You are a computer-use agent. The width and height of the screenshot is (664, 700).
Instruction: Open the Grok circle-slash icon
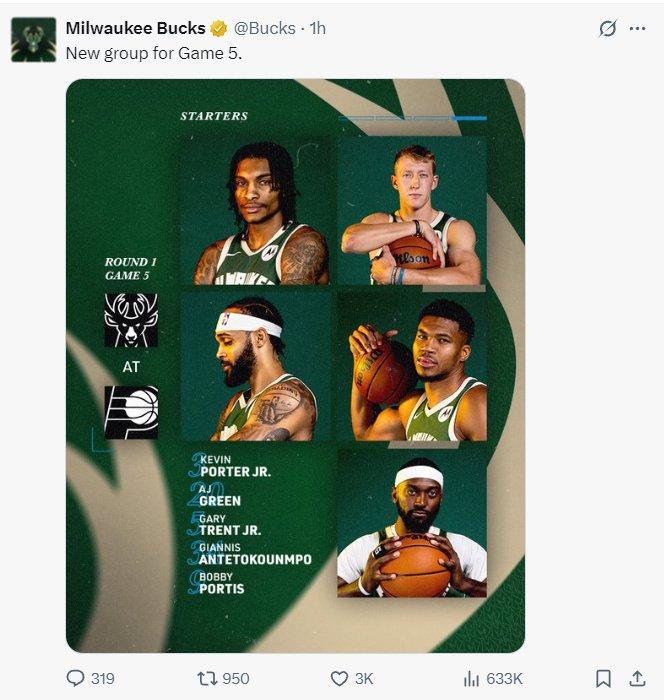click(607, 29)
